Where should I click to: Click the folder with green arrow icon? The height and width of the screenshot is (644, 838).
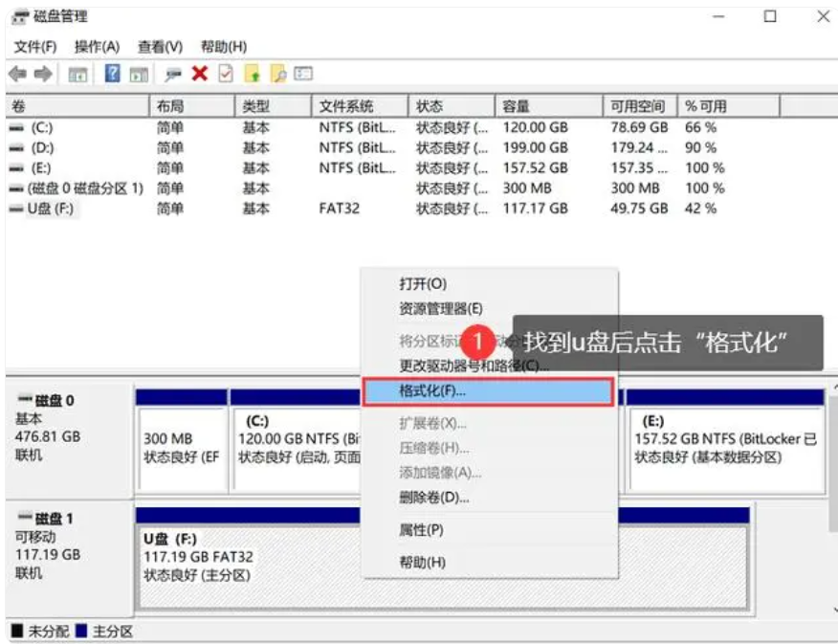click(253, 74)
